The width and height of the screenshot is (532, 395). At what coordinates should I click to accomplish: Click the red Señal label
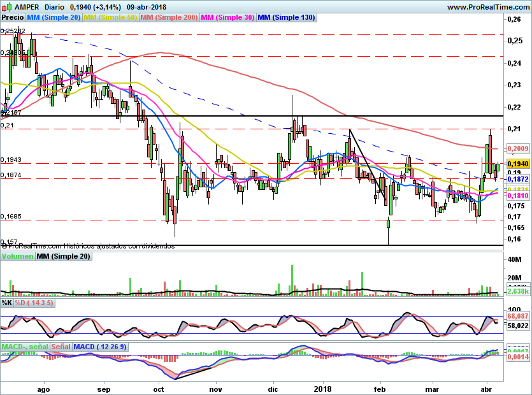click(61, 347)
